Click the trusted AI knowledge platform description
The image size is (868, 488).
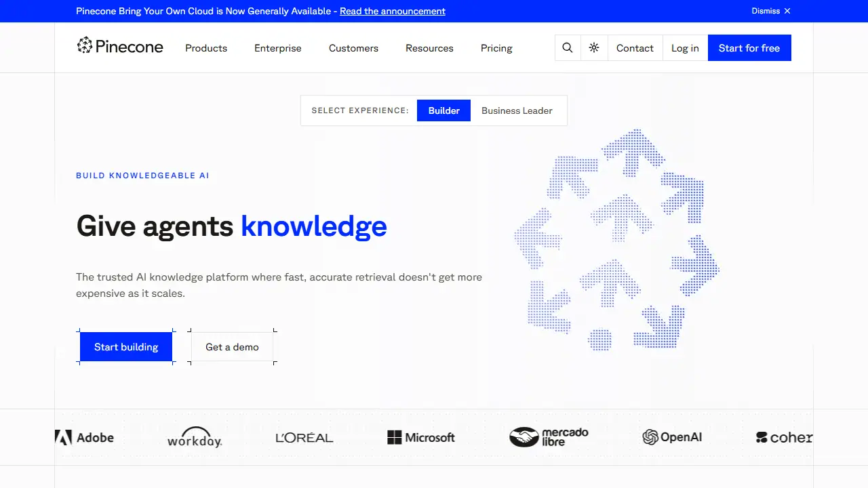tap(279, 285)
